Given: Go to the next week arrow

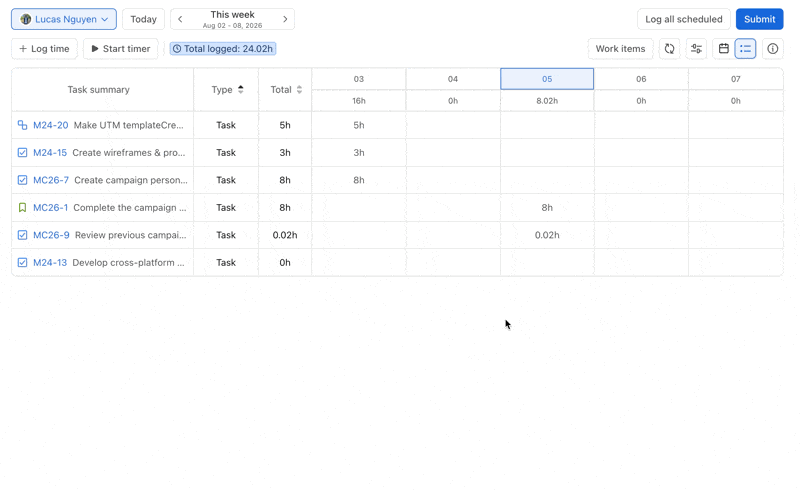Looking at the screenshot, I should pyautogui.click(x=285, y=19).
